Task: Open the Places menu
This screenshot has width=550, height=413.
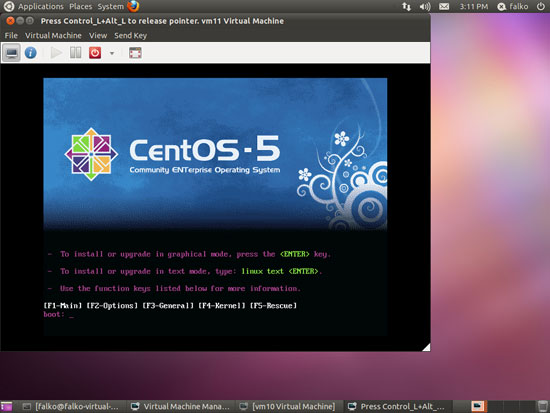Action: (80, 6)
